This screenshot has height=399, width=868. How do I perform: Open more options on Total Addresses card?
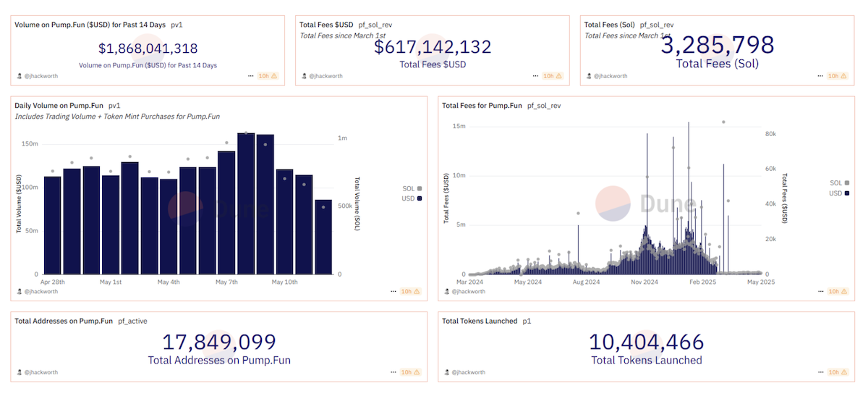tap(393, 371)
